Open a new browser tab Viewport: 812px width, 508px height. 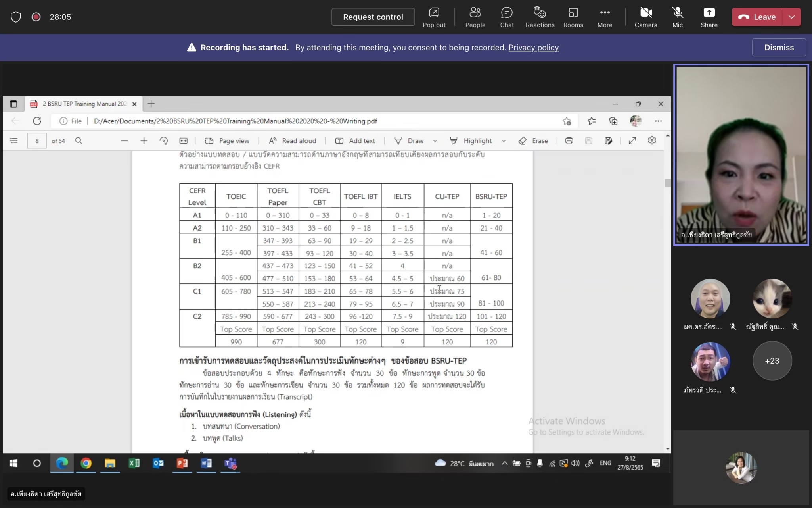click(x=151, y=104)
